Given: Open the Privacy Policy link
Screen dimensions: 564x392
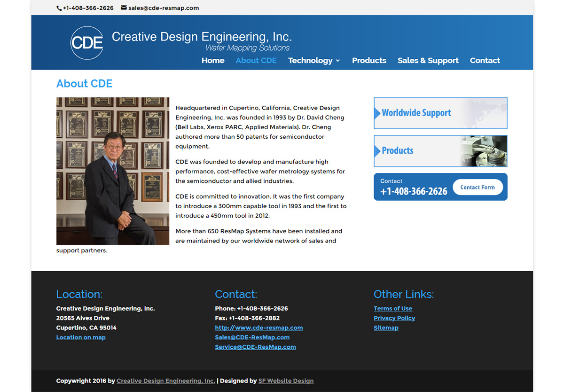Looking at the screenshot, I should [394, 318].
